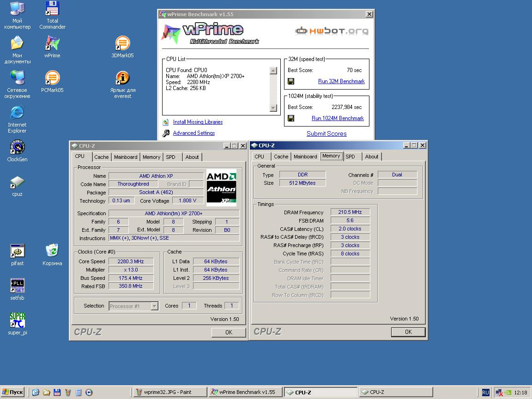Switch to Mainboard tab in left CPU-Z
532x399 pixels.
126,157
